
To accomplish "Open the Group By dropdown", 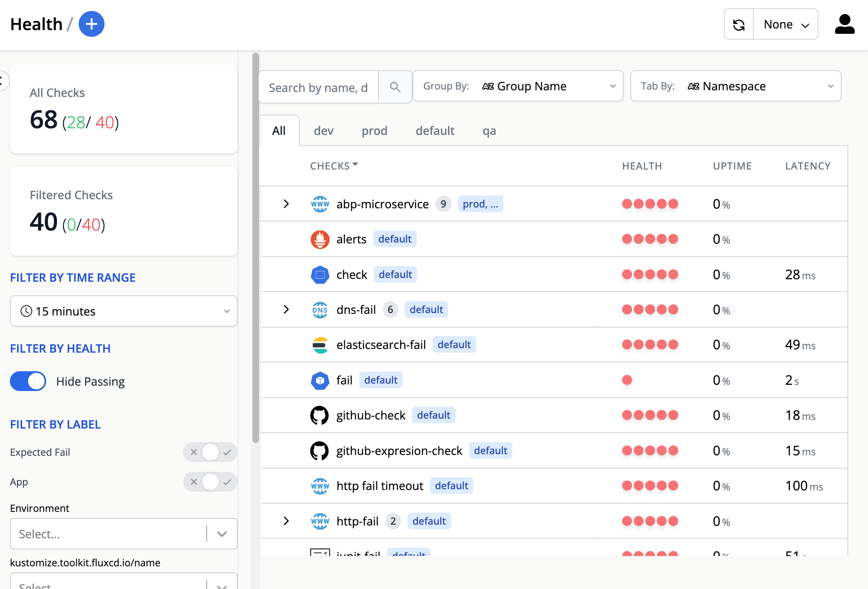I will pyautogui.click(x=518, y=86).
